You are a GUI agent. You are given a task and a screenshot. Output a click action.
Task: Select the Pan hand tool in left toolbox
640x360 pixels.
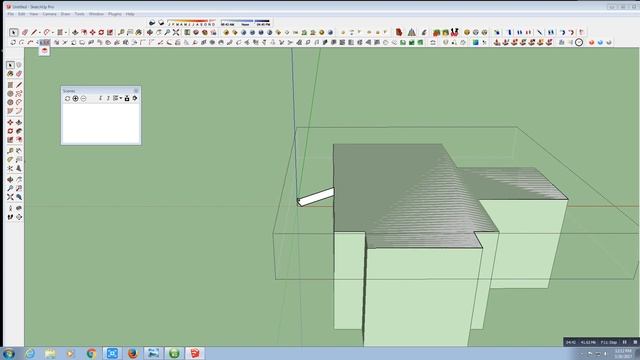pos(19,180)
